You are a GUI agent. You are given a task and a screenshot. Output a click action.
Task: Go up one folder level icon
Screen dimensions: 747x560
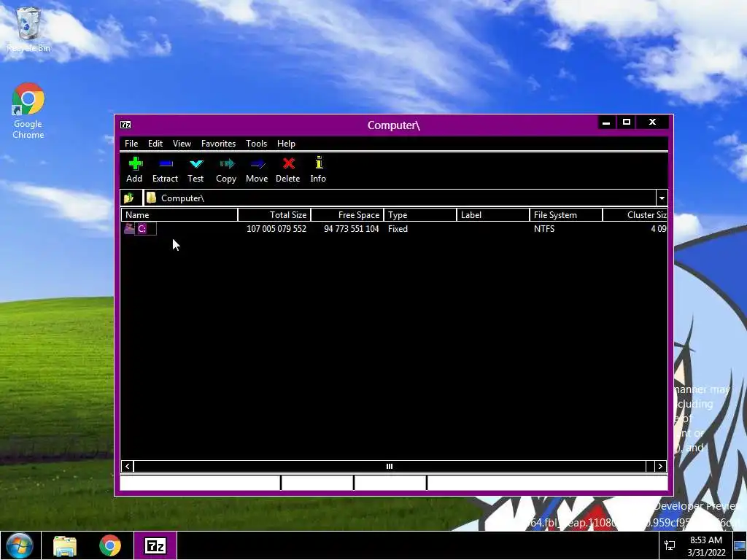(129, 198)
